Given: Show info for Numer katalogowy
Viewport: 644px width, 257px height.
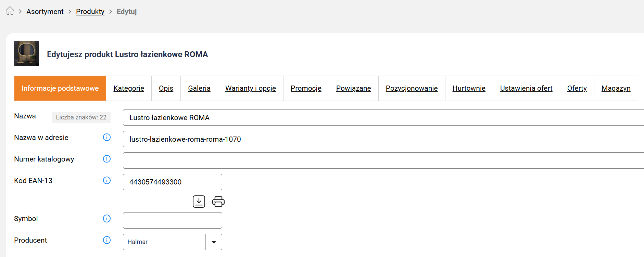Looking at the screenshot, I should pos(107,159).
